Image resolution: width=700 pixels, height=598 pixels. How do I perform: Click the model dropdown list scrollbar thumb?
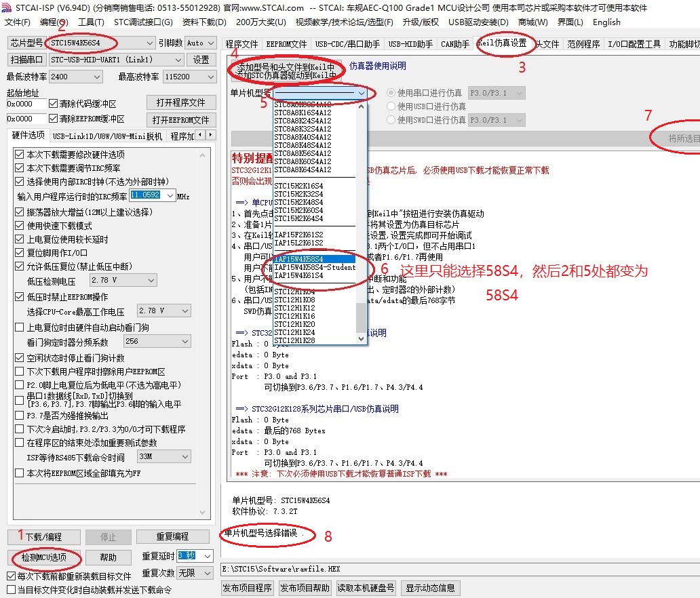point(361,317)
